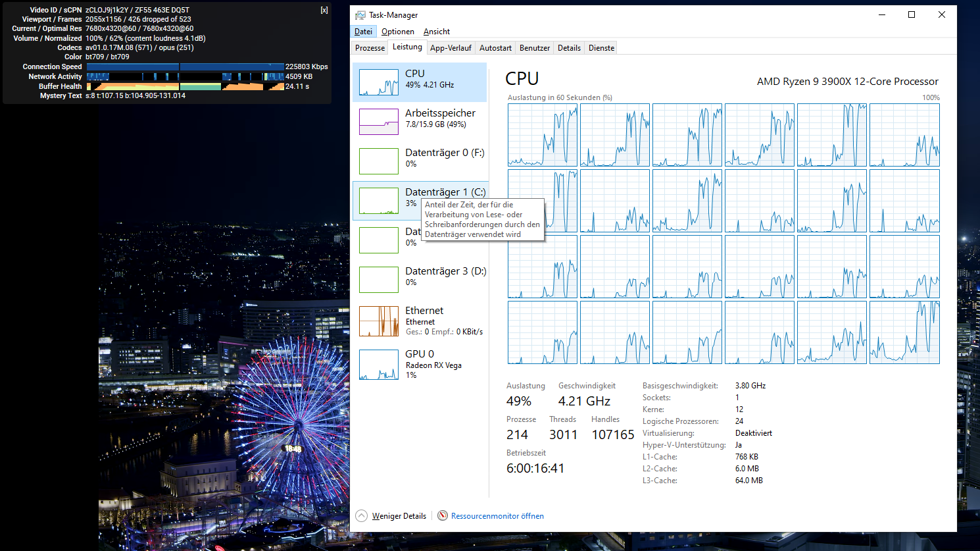Screen dimensions: 980x551
Task: Collapse view with the Weniger Details chevron icon
Action: coord(361,515)
